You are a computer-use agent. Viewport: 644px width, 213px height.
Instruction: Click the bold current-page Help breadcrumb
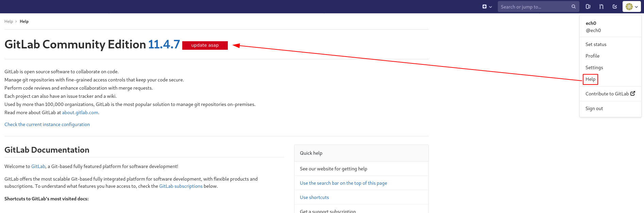(x=24, y=21)
